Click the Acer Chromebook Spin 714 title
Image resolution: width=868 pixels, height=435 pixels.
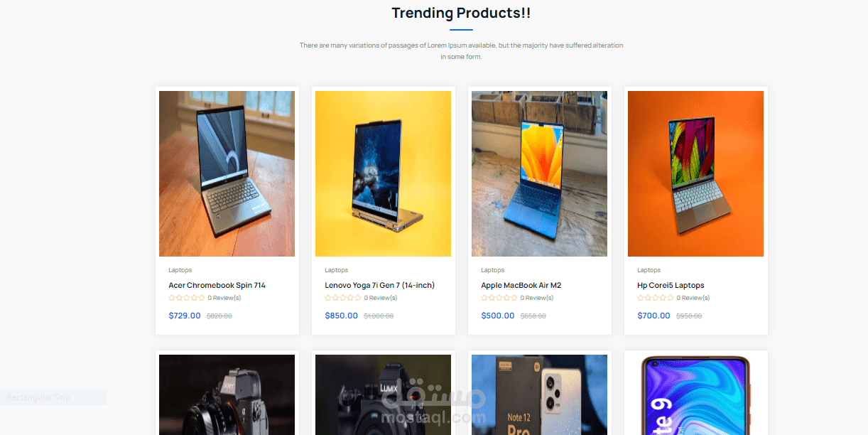(217, 285)
